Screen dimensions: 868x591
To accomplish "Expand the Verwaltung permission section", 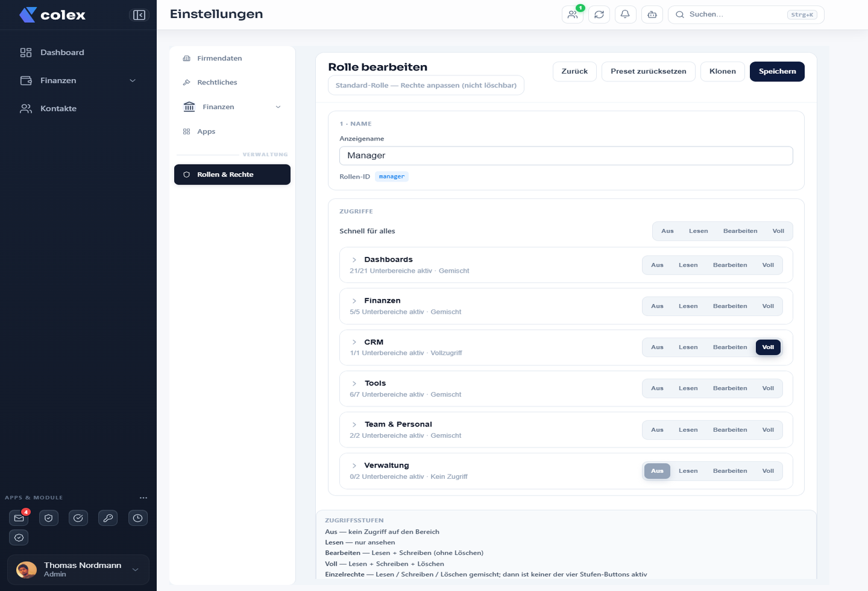I will (x=354, y=466).
